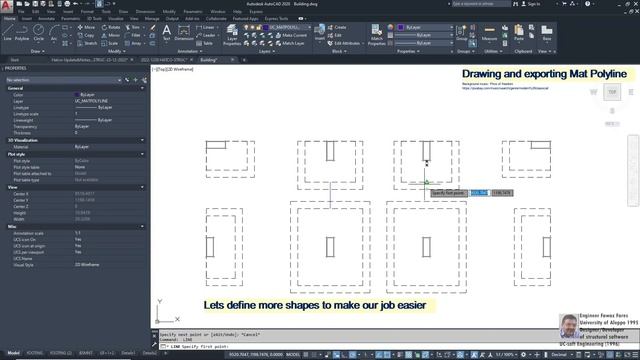Click the Group tool
The width and height of the screenshot is (640, 360).
(x=461, y=32)
